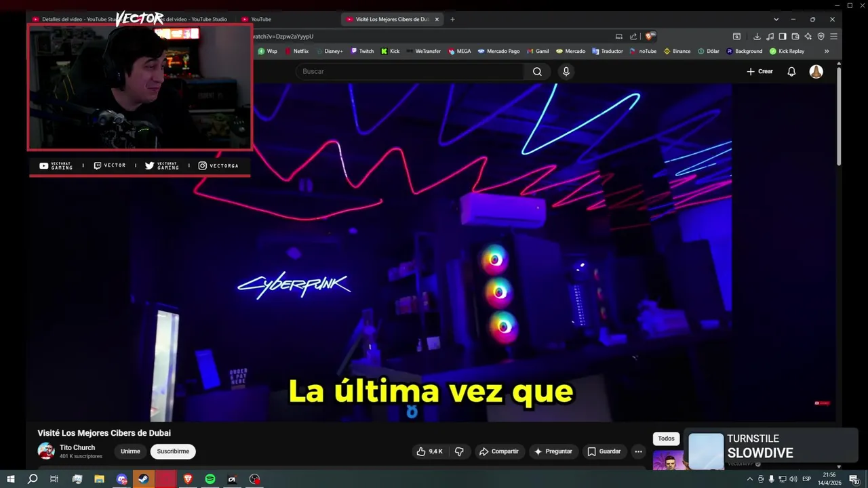Click the address bar URL field
The width and height of the screenshot is (868, 488).
434,36
